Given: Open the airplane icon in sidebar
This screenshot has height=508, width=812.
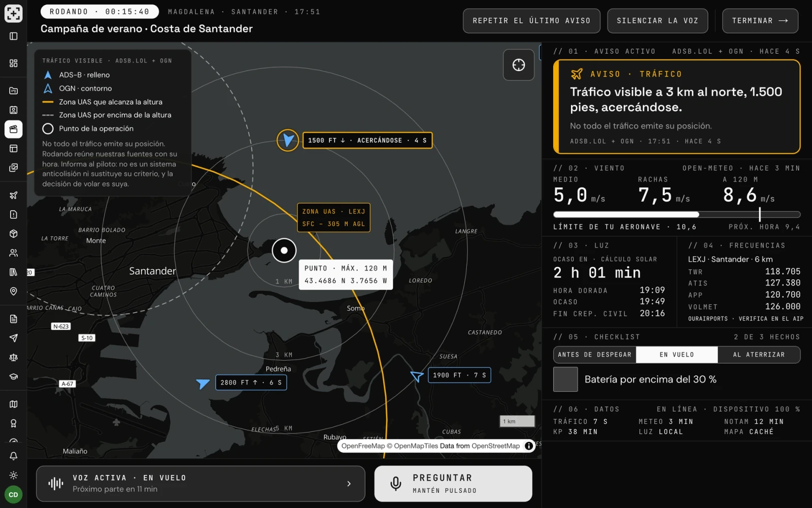Looking at the screenshot, I should [14, 195].
